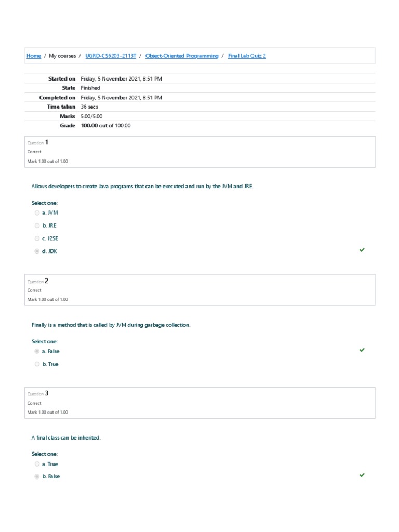This screenshot has width=399, height=532.
Task: Select 'a. True' for final class question
Action: [x=37, y=464]
